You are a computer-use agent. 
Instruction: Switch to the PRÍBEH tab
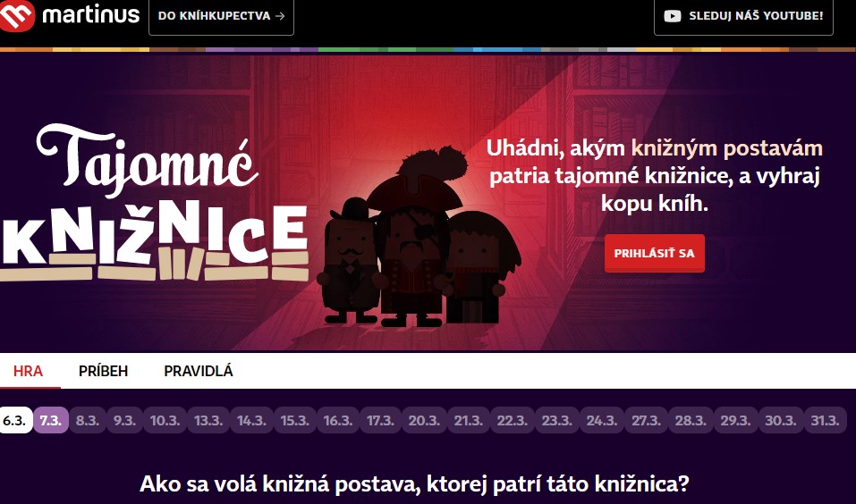(x=103, y=371)
